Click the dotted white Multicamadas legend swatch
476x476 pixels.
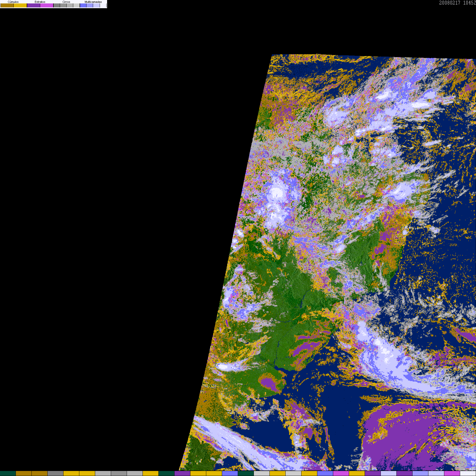pyautogui.click(x=103, y=5)
